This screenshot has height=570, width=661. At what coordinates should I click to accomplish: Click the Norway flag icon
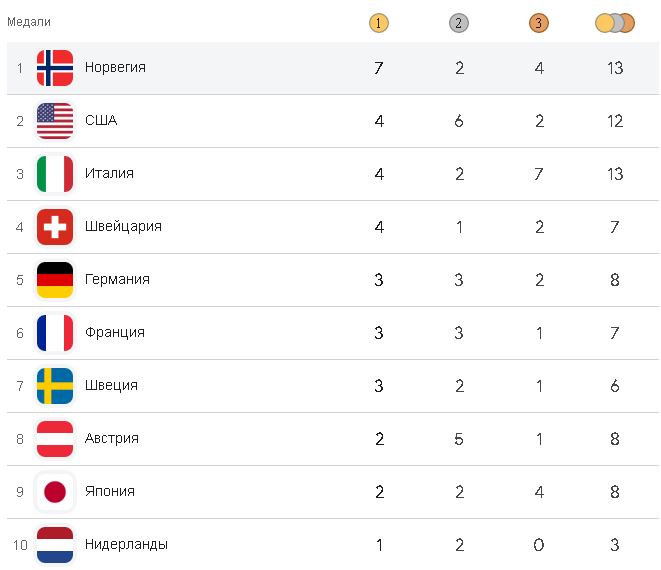55,68
